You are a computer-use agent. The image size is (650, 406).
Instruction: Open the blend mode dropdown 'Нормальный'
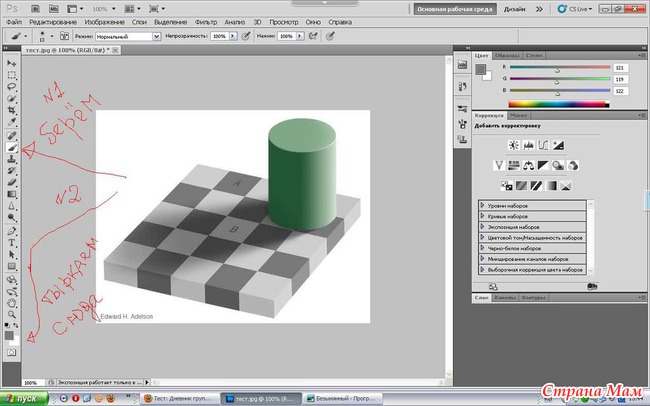[x=128, y=36]
